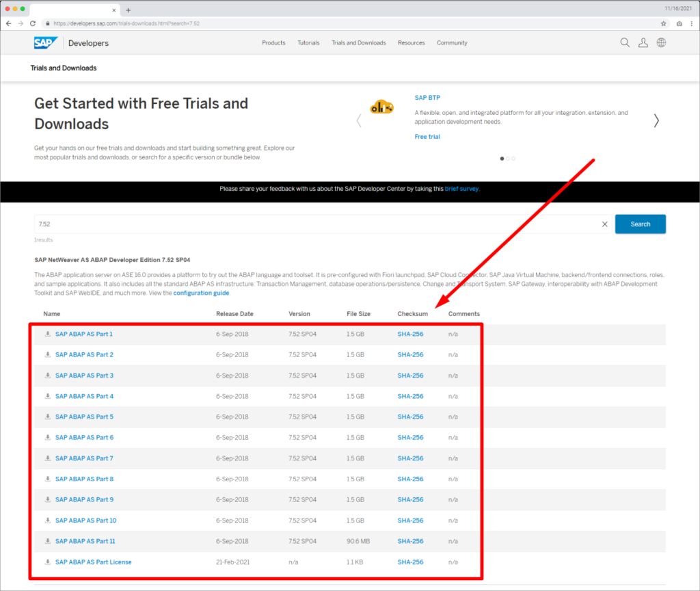This screenshot has height=591, width=700.
Task: Open SHA-256 checksum for Part 1
Action: click(410, 334)
